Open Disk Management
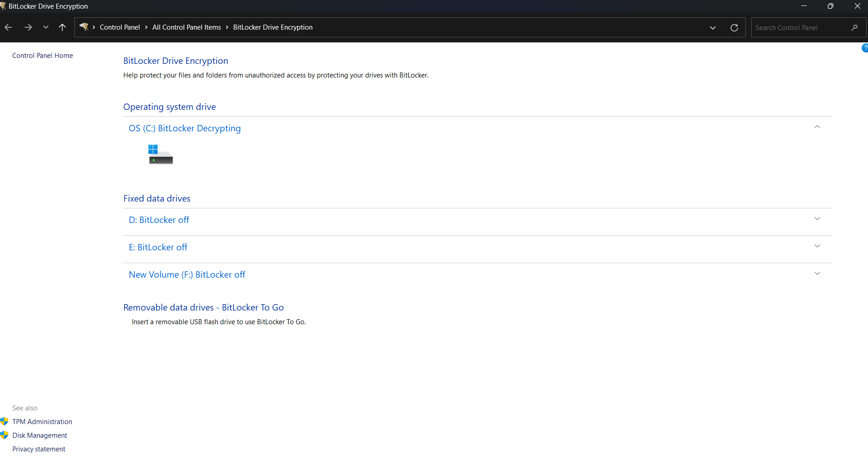 tap(40, 435)
